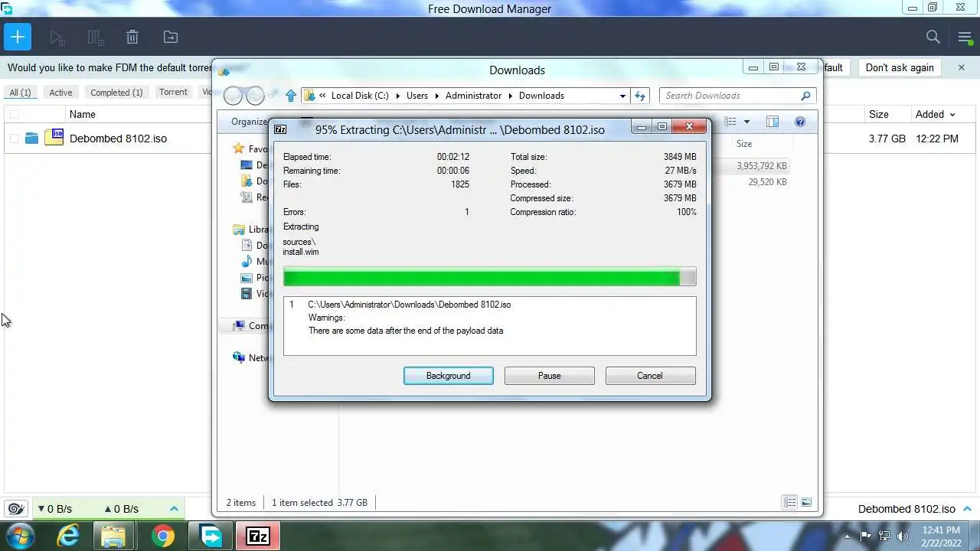980x551 pixels.
Task: Click the Search Downloads field
Action: coord(738,96)
